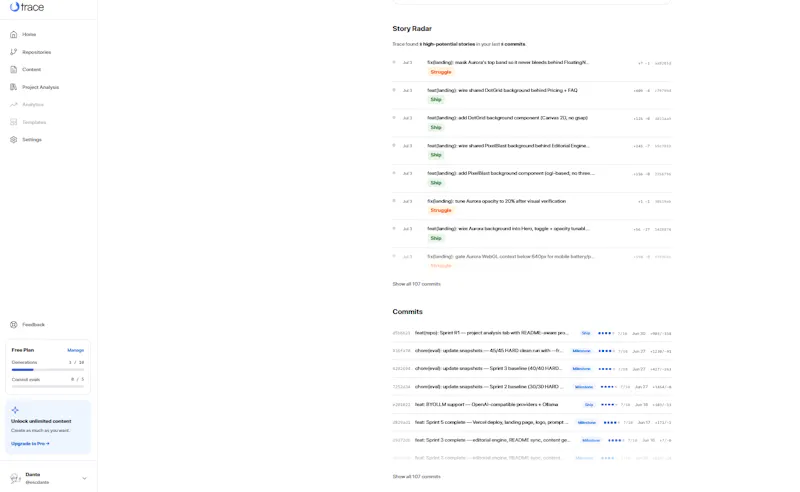The height and width of the screenshot is (492, 800).
Task: Open story 'mask Aurora's top band' row
Action: 532,67
